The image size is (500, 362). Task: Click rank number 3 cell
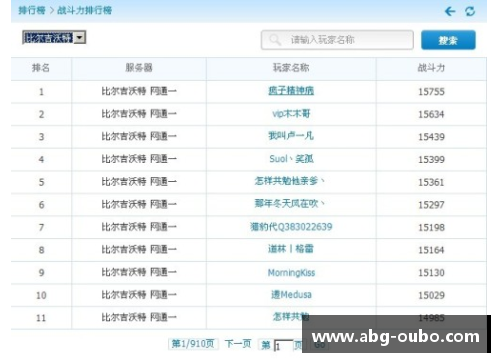click(41, 137)
